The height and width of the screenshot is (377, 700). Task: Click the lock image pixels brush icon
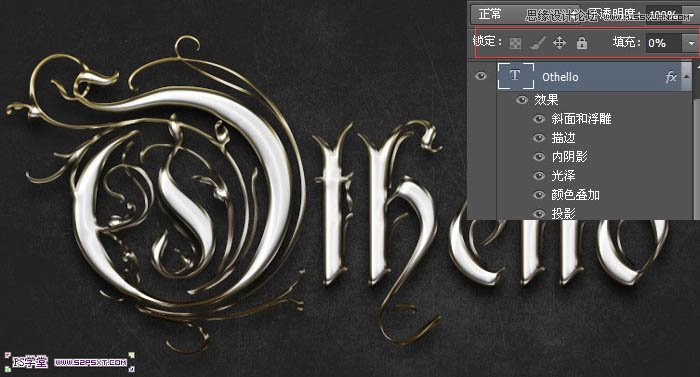(537, 43)
